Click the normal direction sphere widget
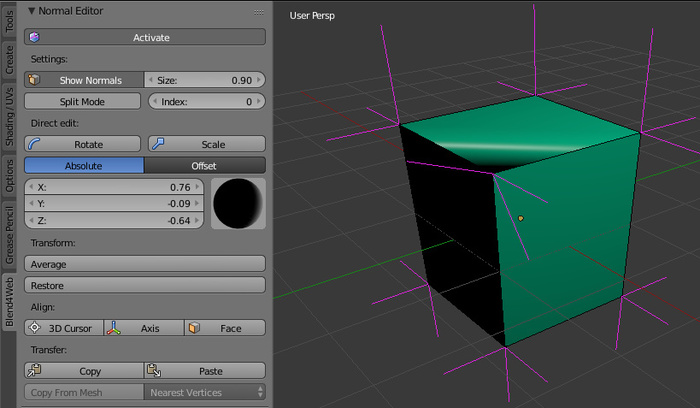The height and width of the screenshot is (408, 700). pos(237,203)
